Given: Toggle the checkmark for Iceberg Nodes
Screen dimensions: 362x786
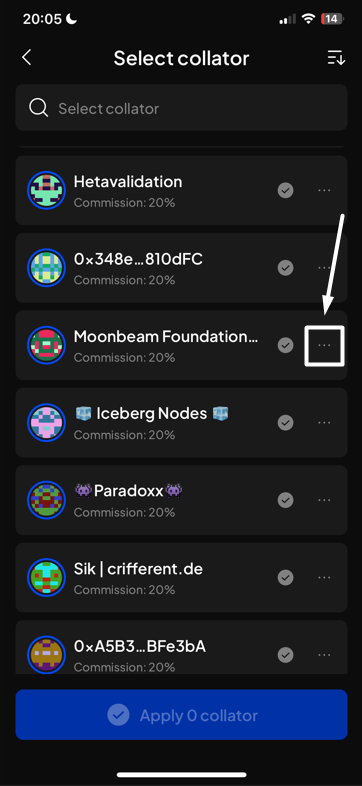Looking at the screenshot, I should (x=285, y=423).
